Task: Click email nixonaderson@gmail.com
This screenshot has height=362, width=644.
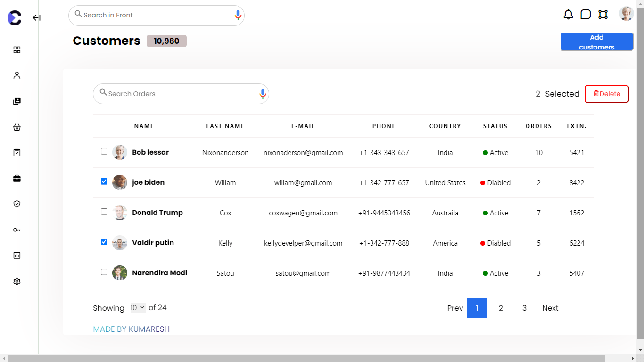Action: click(x=303, y=153)
